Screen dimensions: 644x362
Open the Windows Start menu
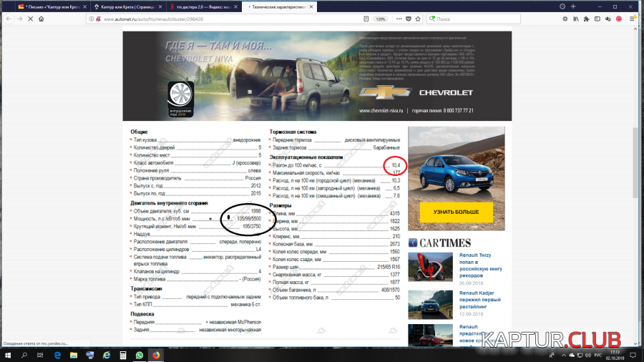coord(7,355)
